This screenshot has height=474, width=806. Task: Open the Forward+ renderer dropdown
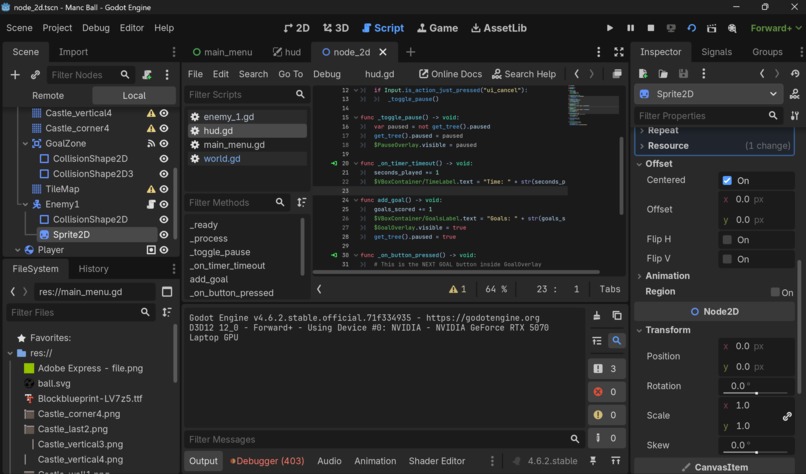(776, 28)
